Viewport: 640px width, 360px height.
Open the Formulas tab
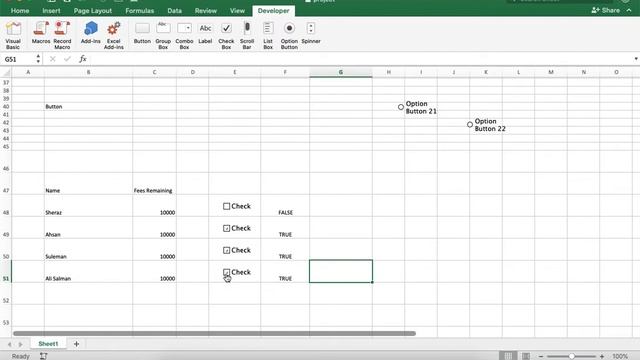(x=140, y=11)
